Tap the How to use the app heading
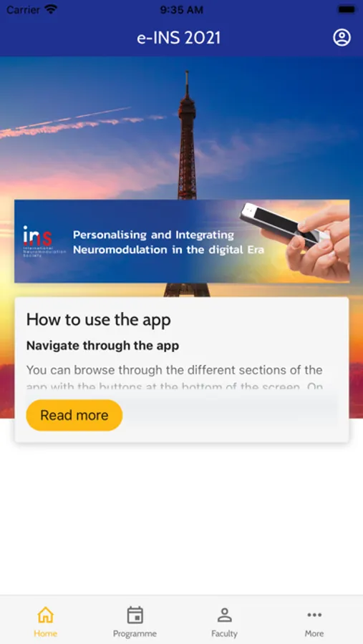The height and width of the screenshot is (644, 363). pyautogui.click(x=99, y=320)
